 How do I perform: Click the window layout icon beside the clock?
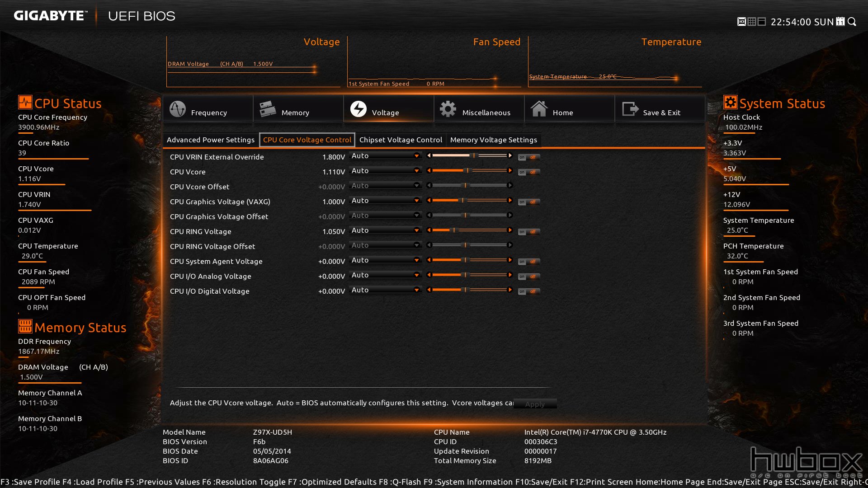point(761,22)
